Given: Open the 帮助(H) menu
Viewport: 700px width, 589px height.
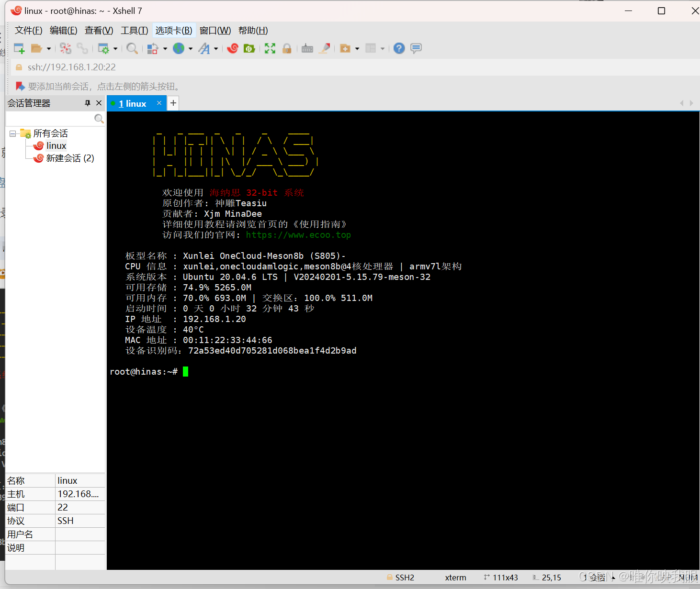Looking at the screenshot, I should coord(253,31).
